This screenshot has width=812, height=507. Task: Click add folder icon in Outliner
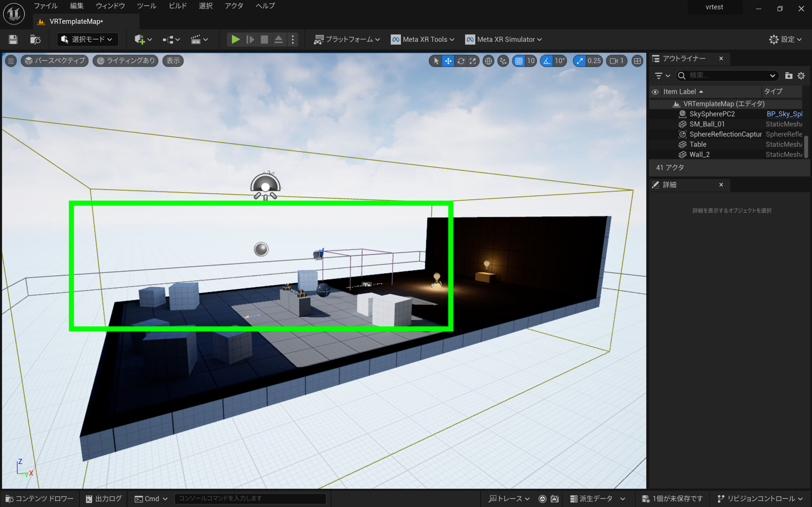pyautogui.click(x=789, y=76)
